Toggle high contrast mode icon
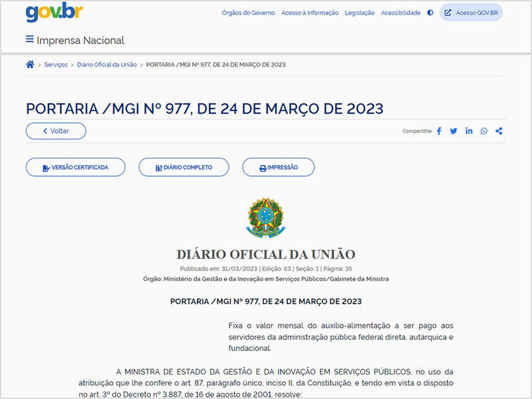The width and height of the screenshot is (532, 399). tap(430, 13)
